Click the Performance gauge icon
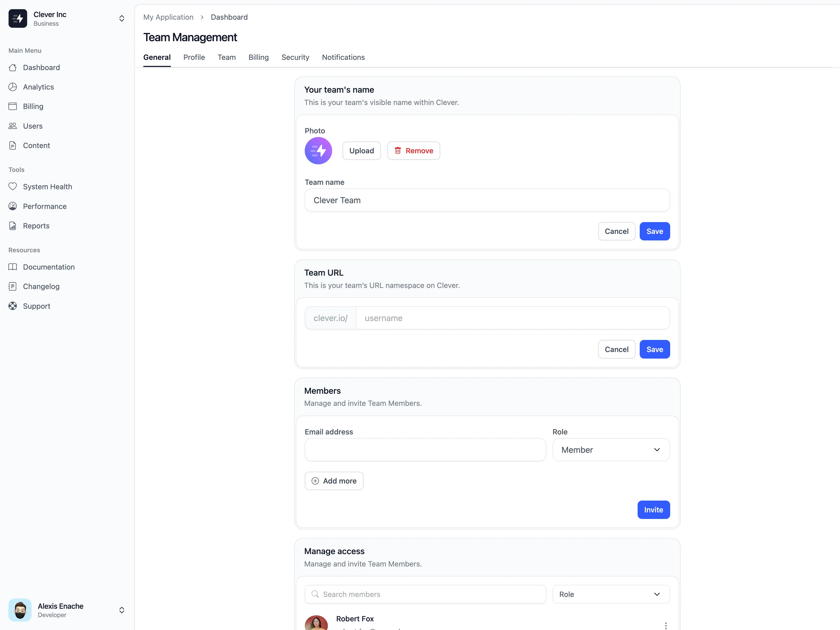This screenshot has width=840, height=630. (x=13, y=206)
